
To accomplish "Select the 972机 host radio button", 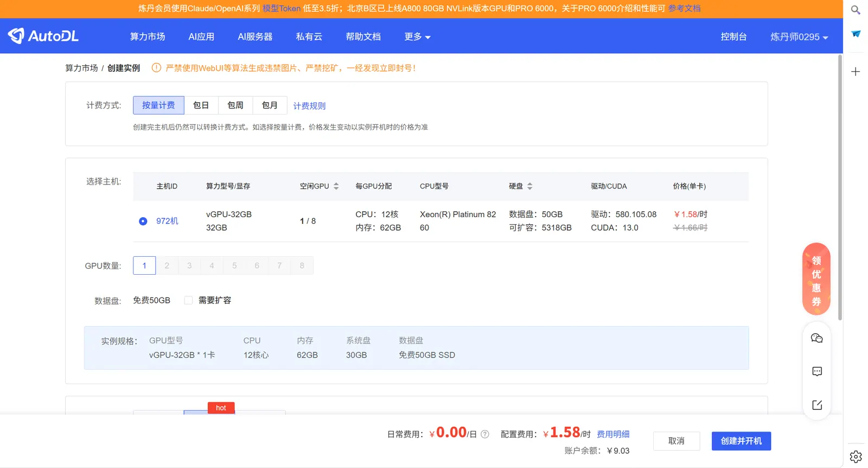I will 143,221.
